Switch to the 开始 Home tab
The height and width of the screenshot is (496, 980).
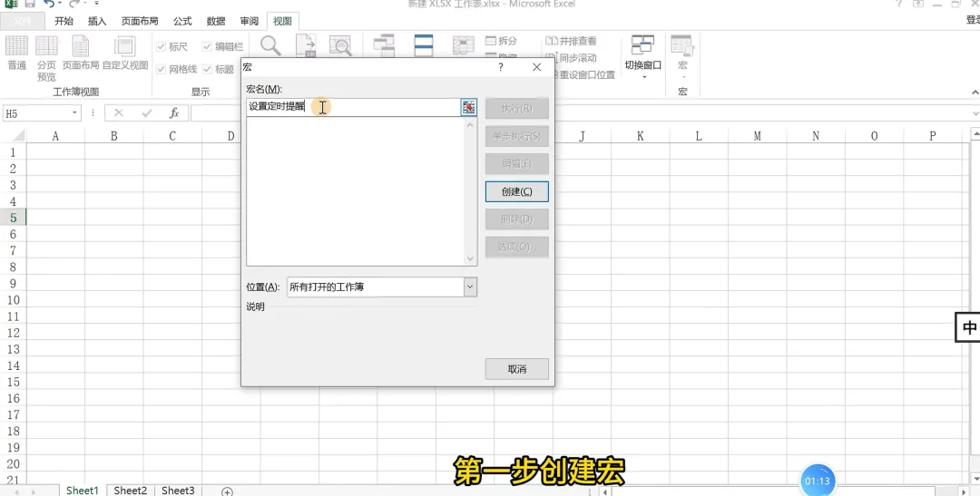[x=64, y=21]
